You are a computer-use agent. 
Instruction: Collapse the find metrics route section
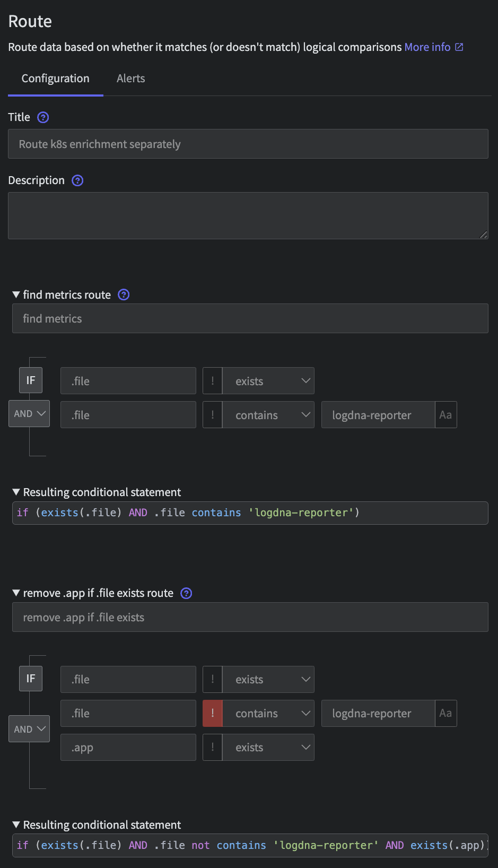coord(16,294)
